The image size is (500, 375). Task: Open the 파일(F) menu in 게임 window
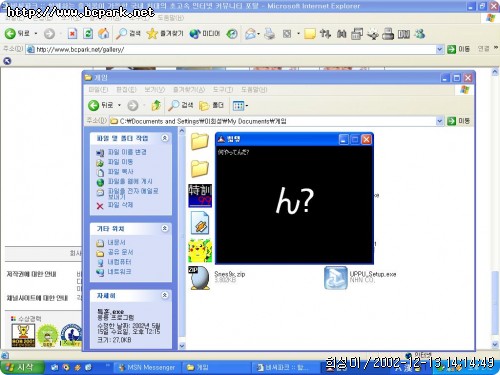(x=98, y=90)
